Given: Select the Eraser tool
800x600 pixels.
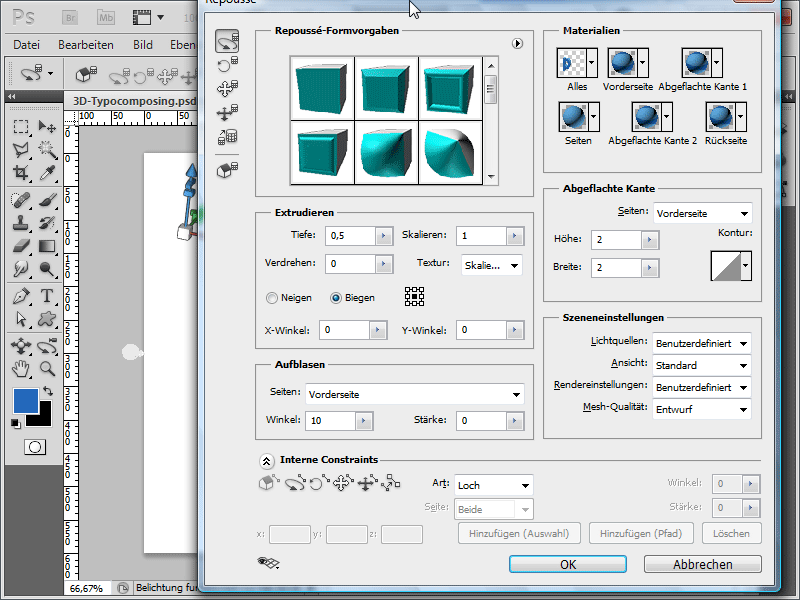Looking at the screenshot, I should (x=21, y=246).
